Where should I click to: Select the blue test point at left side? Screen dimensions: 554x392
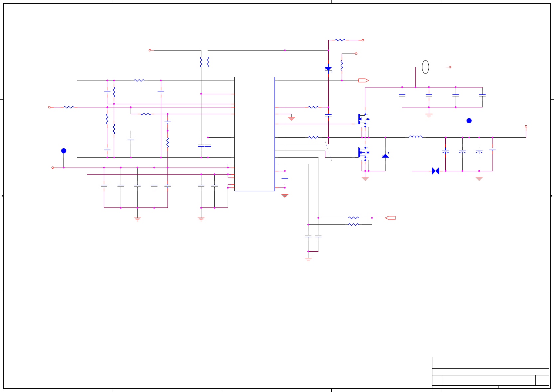coord(64,151)
